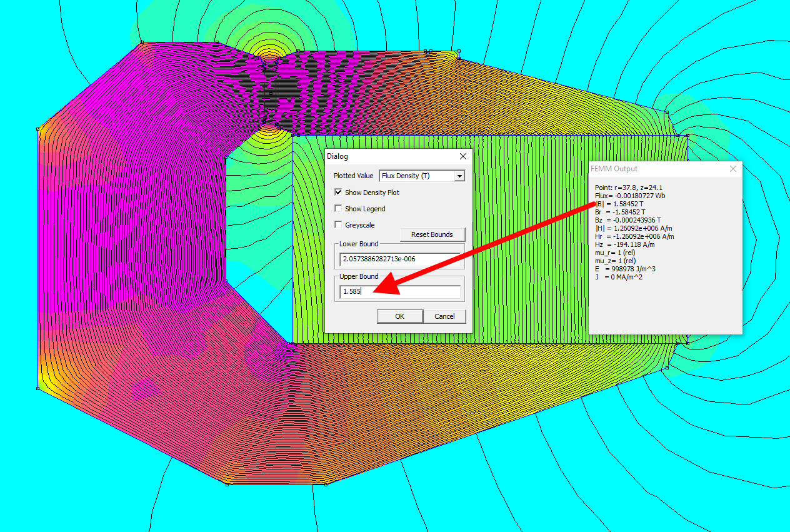Screen dimensions: 790x532
Task: Click the Reset Bounds button
Action: pos(432,234)
